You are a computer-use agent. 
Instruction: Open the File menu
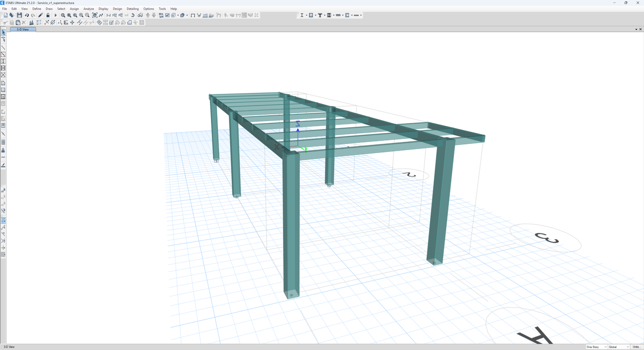pos(4,9)
